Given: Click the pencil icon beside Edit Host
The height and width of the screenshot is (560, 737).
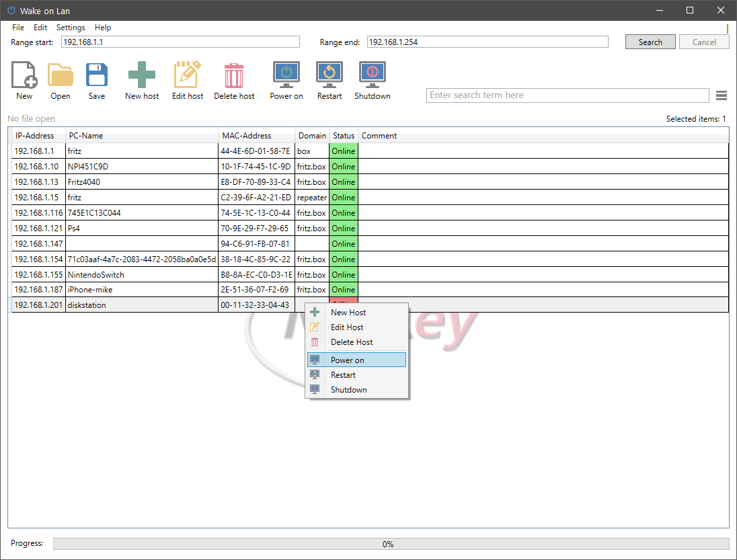Looking at the screenshot, I should pos(315,327).
